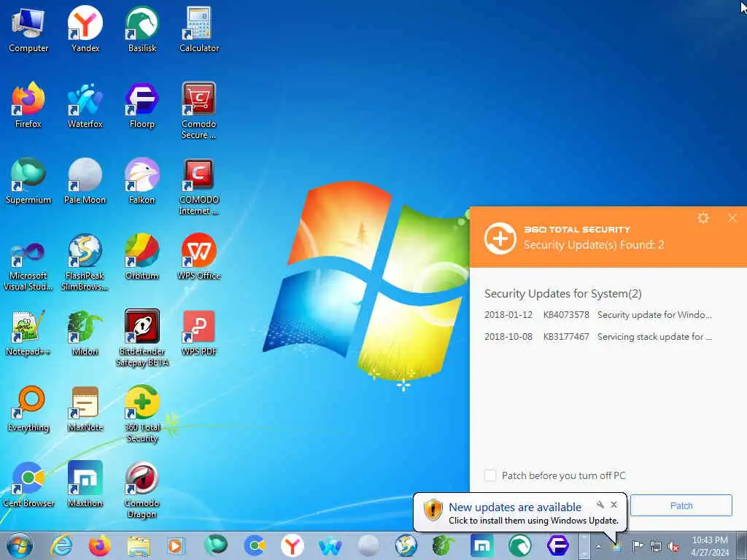
Task: Select the KB4073578 security update row
Action: 598,315
